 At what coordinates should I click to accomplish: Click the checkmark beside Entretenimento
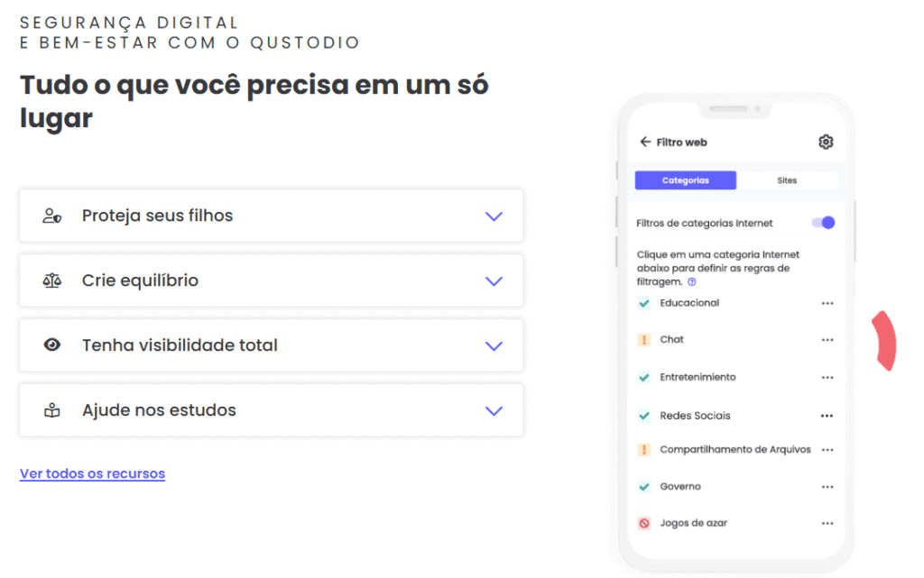click(x=644, y=377)
